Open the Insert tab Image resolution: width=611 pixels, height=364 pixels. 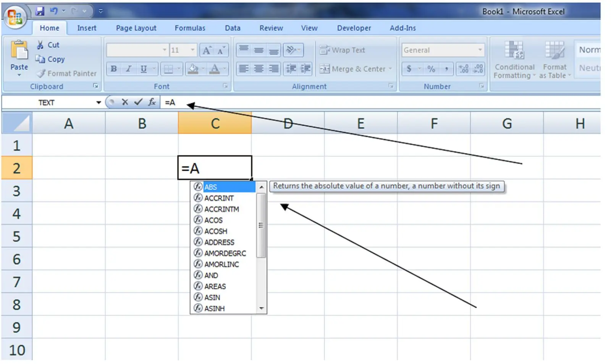(87, 28)
